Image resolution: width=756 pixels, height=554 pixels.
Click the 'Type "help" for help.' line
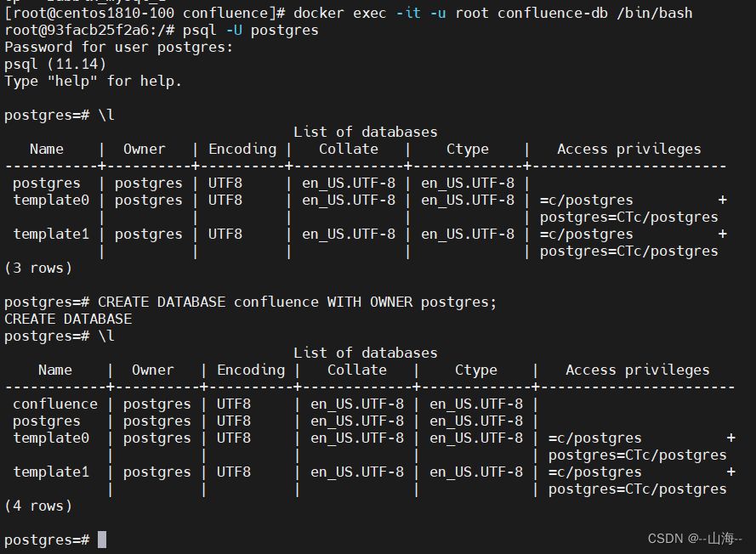pos(93,81)
